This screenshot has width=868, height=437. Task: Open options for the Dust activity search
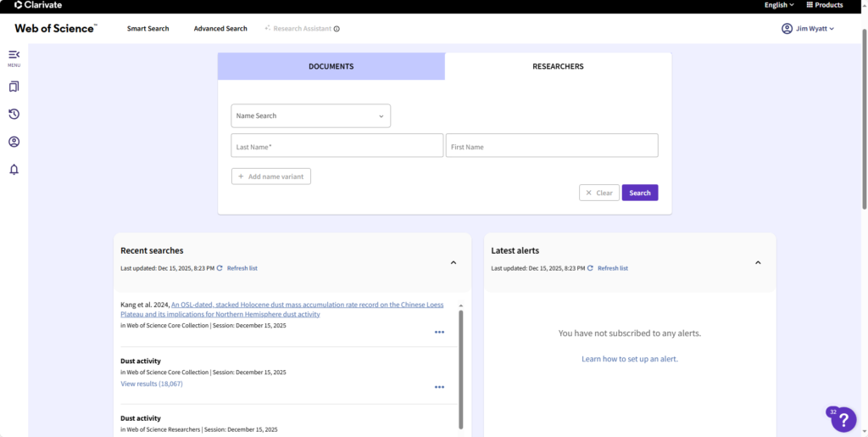click(439, 387)
